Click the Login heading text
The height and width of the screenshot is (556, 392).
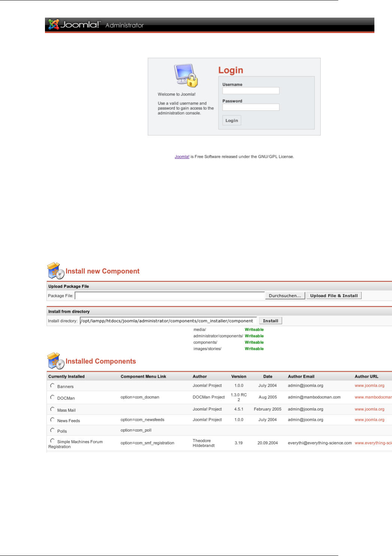pyautogui.click(x=231, y=70)
